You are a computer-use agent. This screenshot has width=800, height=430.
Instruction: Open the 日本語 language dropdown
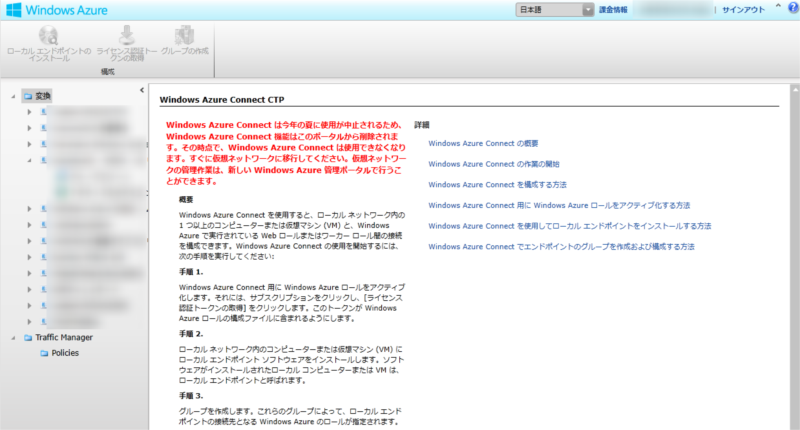(555, 10)
